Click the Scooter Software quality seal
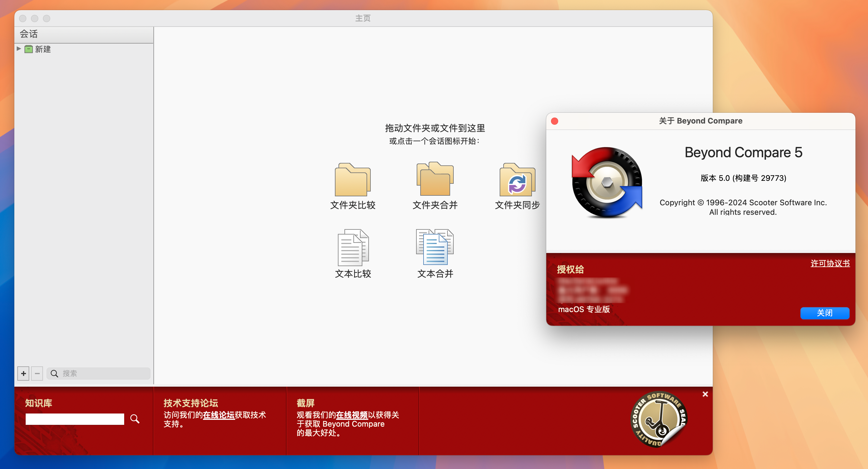Image resolution: width=868 pixels, height=469 pixels. (659, 419)
